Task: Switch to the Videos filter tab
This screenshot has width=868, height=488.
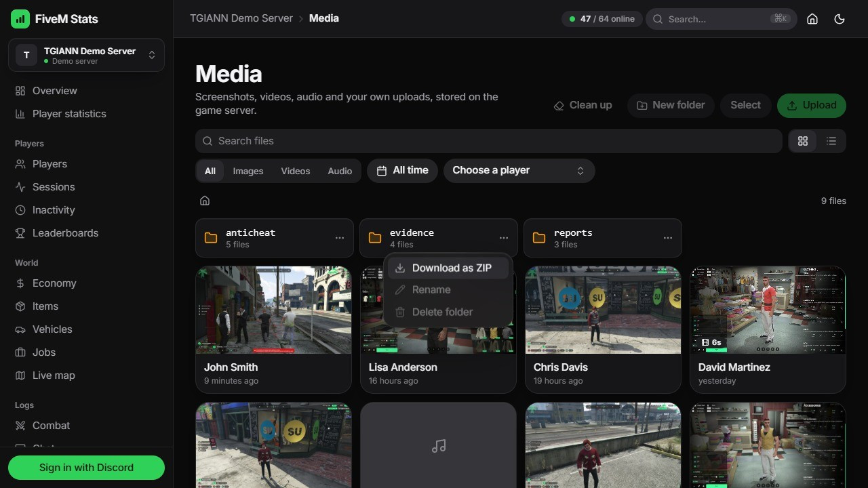Action: (x=296, y=171)
